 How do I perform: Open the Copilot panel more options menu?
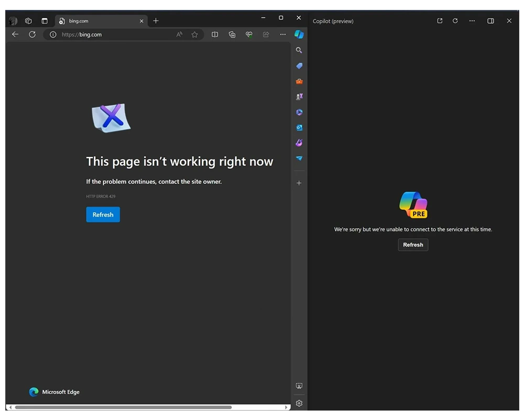click(x=472, y=21)
